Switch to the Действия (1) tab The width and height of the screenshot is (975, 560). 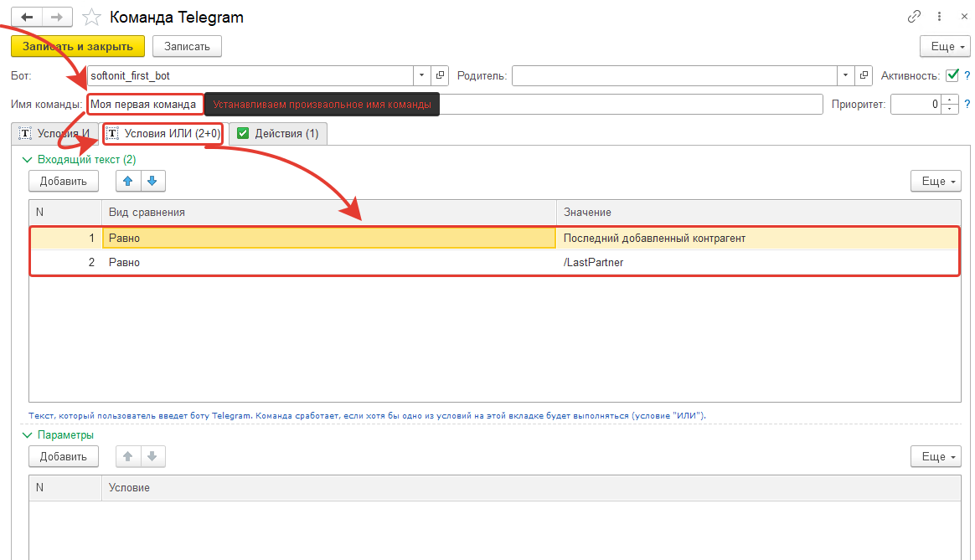pos(277,133)
